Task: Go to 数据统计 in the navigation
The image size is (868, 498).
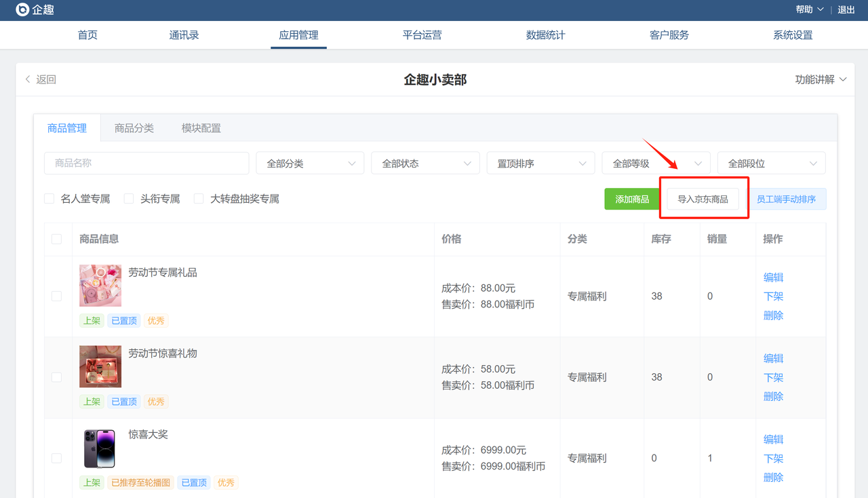Action: click(x=545, y=35)
